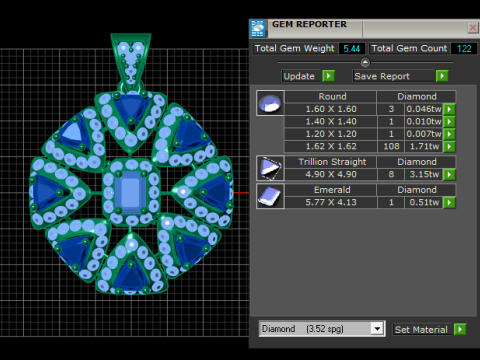This screenshot has width=480, height=360.
Task: Click the 1.40 X 1.40 size cell
Action: pyautogui.click(x=331, y=122)
